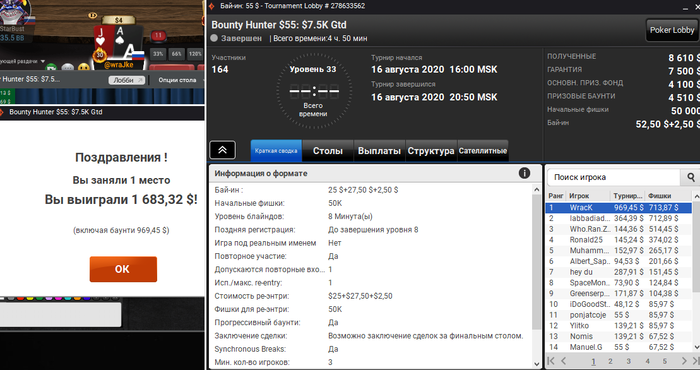Select player row hey du
This screenshot has width=700, height=370.
click(x=618, y=272)
